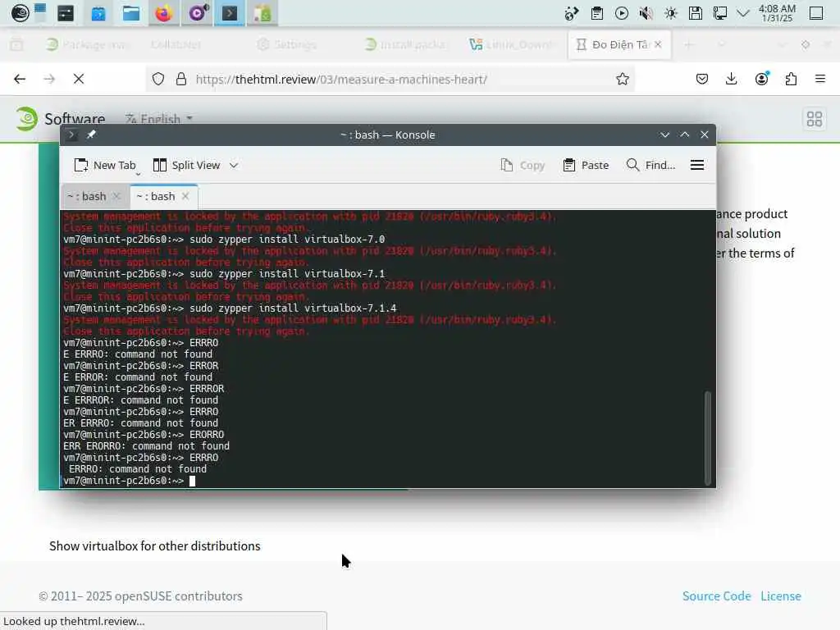Image resolution: width=840 pixels, height=630 pixels.
Task: Click the Paste toolbar button
Action: (x=586, y=165)
